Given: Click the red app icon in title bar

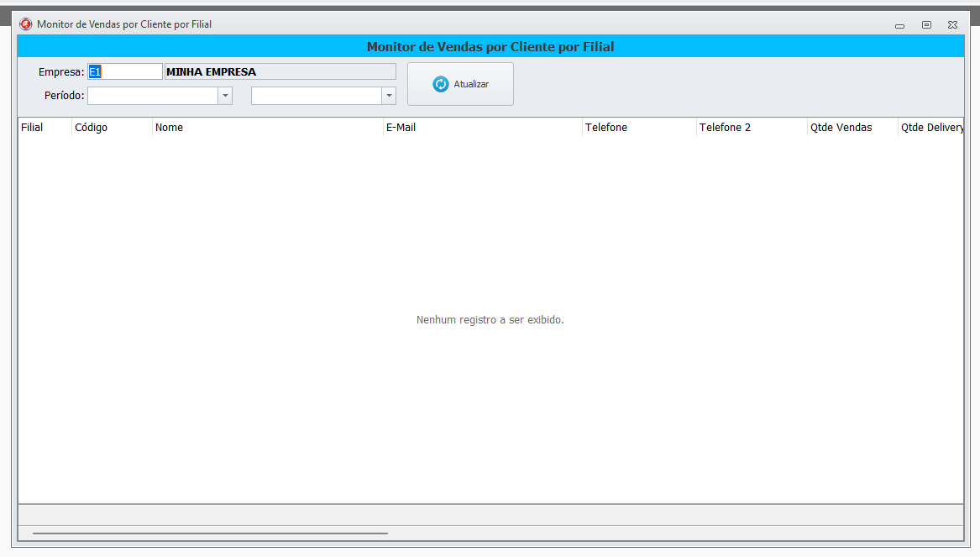Looking at the screenshot, I should tap(25, 24).
